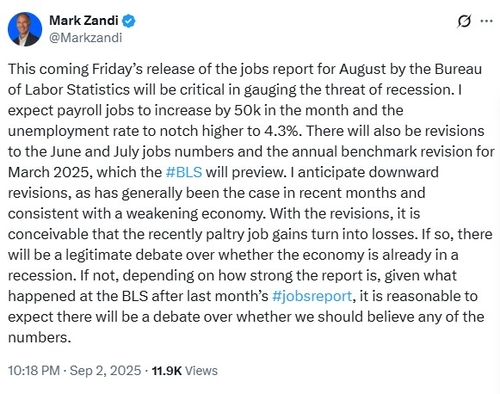Screen dimensions: 500x394
Task: Click the phrase 'weakening economy'
Action: [195, 214]
